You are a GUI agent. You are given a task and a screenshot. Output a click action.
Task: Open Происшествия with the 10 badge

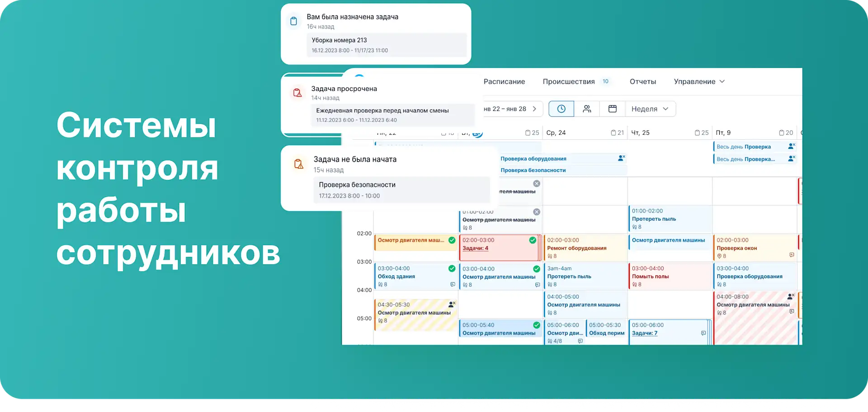point(569,81)
